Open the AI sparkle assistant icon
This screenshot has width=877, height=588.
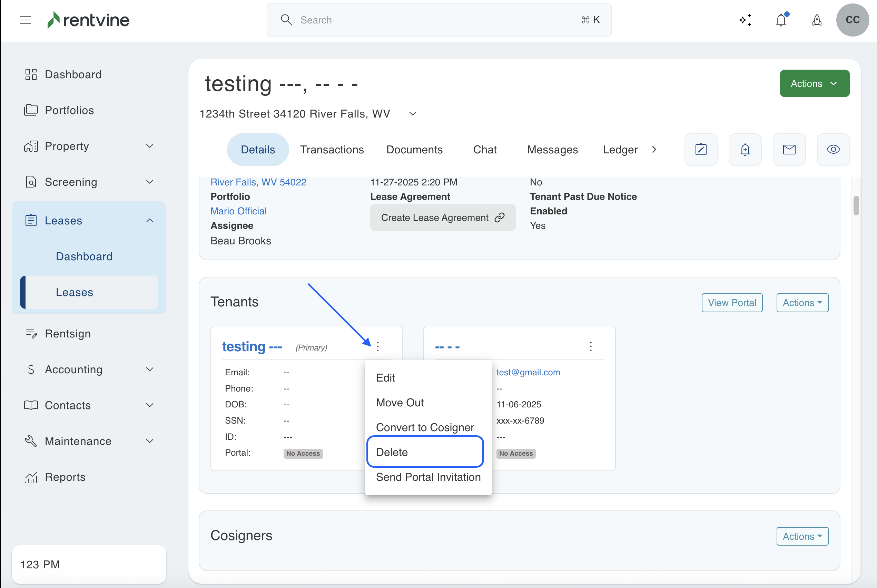click(745, 20)
